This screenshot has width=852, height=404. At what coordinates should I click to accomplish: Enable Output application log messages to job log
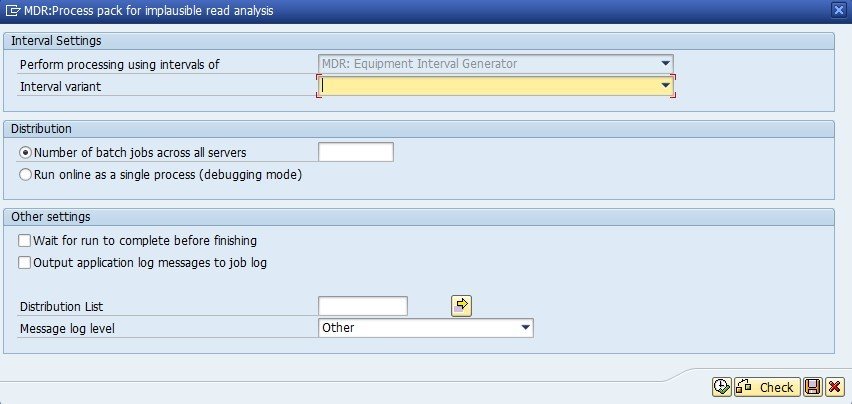point(24,263)
